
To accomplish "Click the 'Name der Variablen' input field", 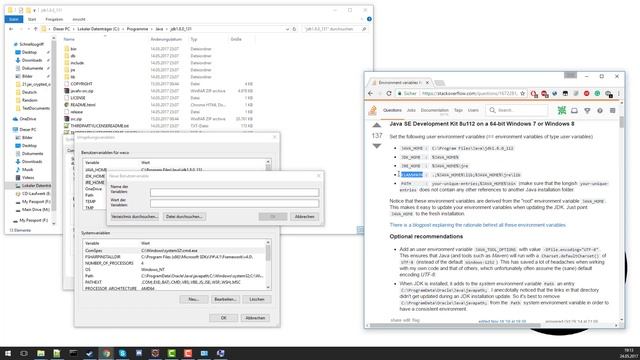I will point(234,192).
